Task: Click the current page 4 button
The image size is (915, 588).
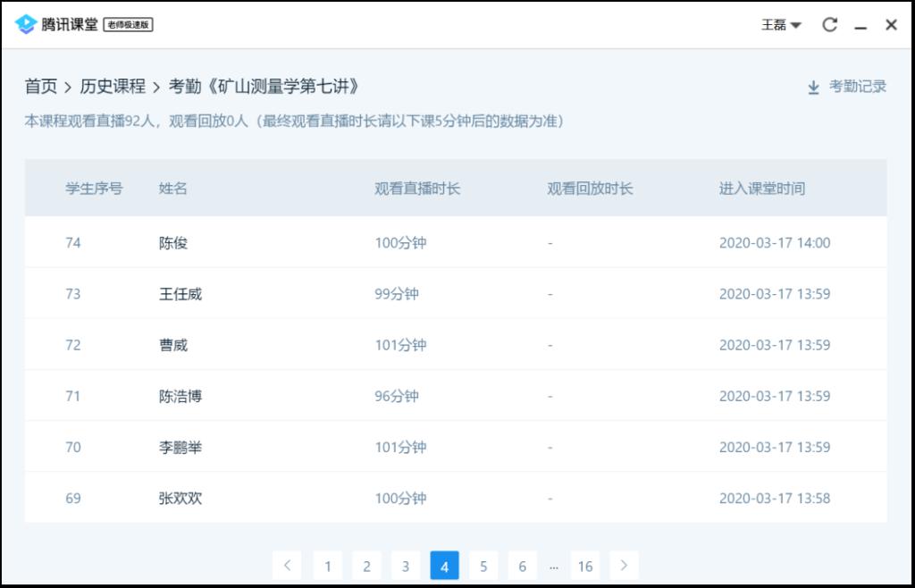Action: (x=444, y=566)
